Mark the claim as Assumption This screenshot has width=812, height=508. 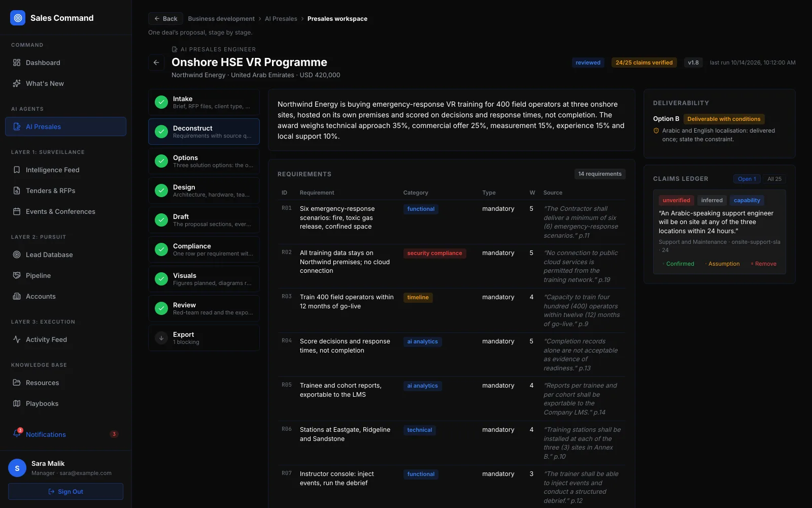tap(722, 264)
